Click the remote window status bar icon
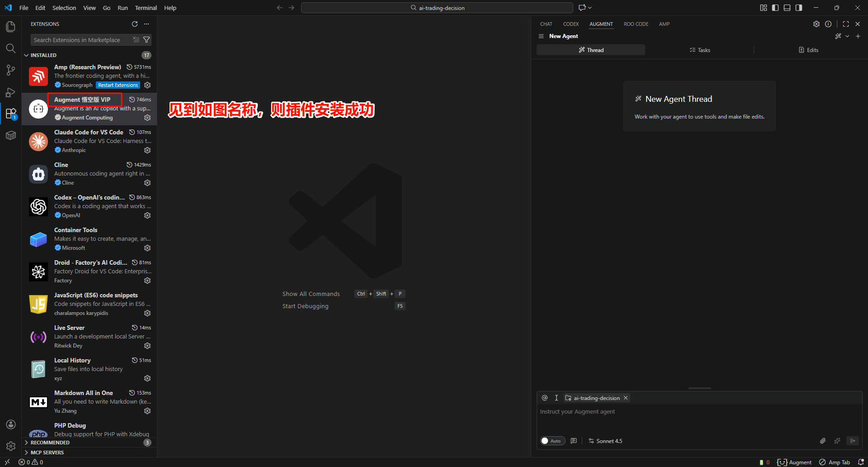Screen dimensions: 868x467 7,462
